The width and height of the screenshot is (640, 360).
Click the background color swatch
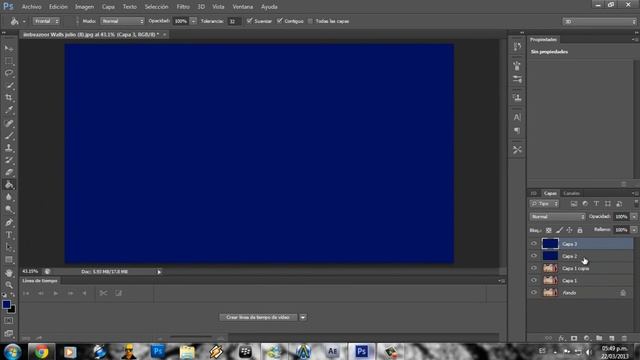coord(12,310)
